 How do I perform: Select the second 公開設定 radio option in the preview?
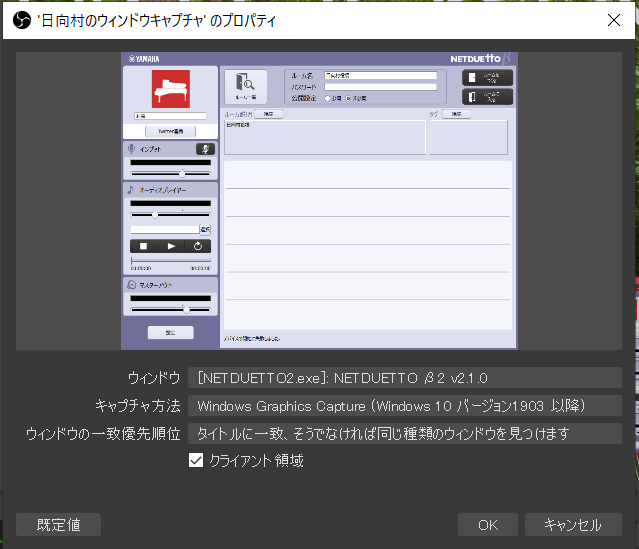348,98
